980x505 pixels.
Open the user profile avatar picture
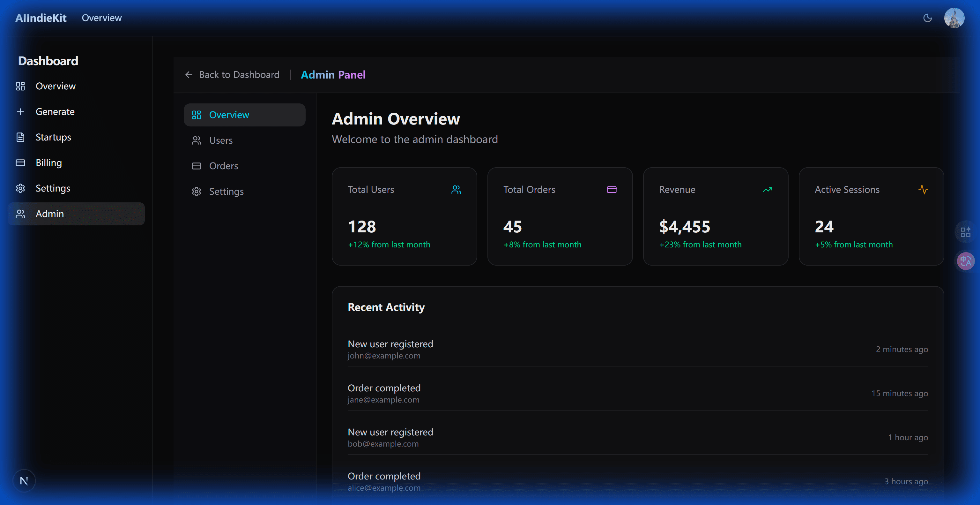(954, 18)
